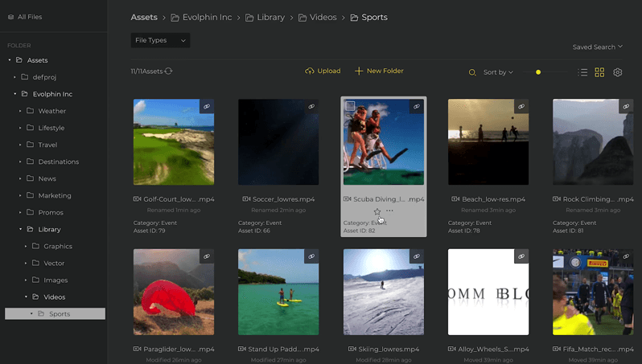This screenshot has width=642, height=364.
Task: Open more options for Scuba Diving asset
Action: click(x=389, y=211)
